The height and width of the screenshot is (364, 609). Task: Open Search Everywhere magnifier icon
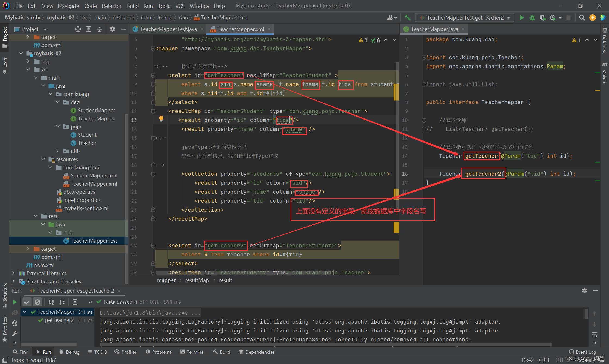coord(582,18)
